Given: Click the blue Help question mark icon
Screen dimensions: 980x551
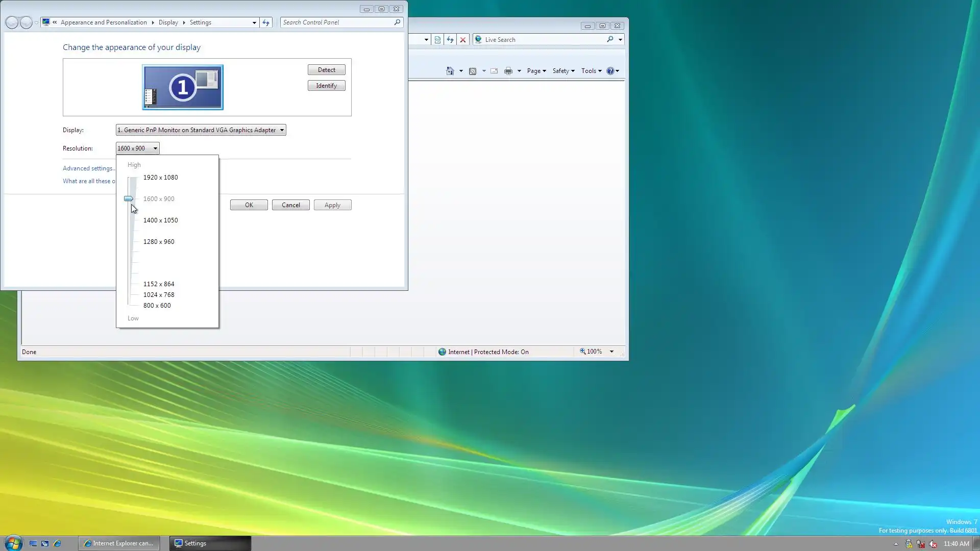Looking at the screenshot, I should [610, 71].
